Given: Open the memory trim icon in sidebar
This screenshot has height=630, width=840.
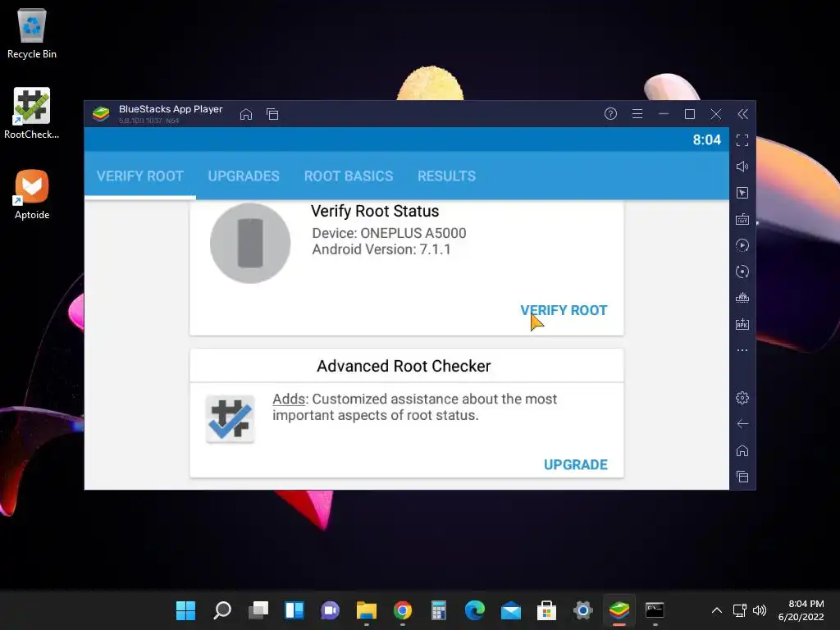Looking at the screenshot, I should pos(742,298).
